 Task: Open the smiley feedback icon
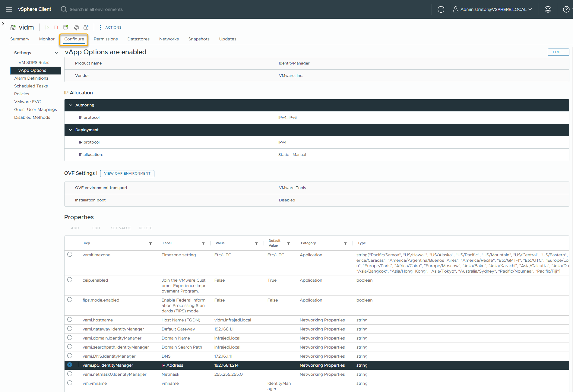click(x=548, y=9)
